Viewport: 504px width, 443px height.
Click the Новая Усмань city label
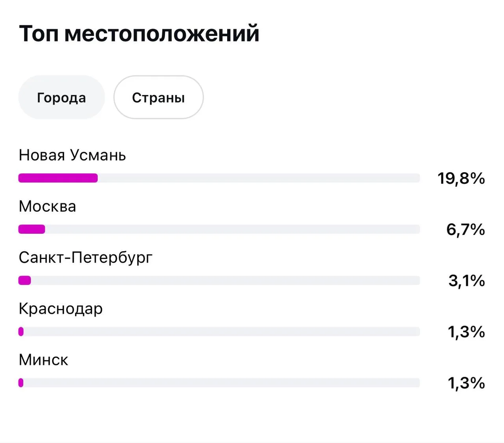[72, 155]
